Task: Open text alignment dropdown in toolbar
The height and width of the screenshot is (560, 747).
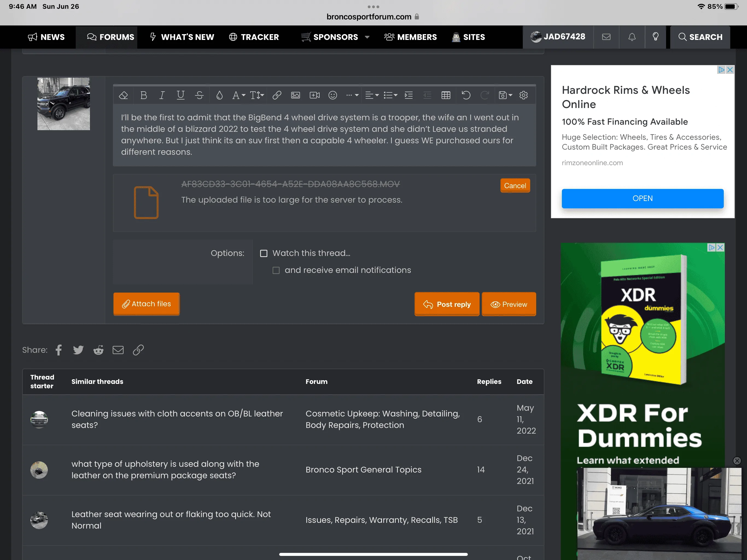Action: coord(372,96)
